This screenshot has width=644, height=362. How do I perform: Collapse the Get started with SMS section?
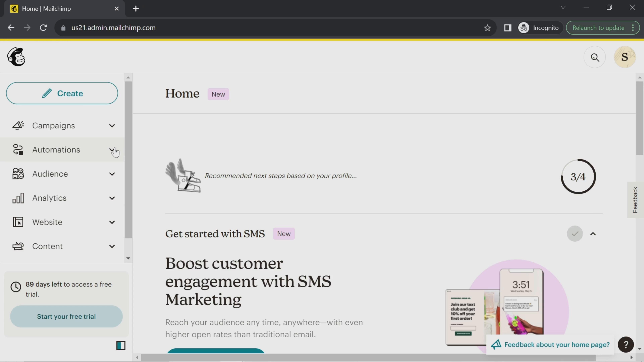[x=593, y=234]
